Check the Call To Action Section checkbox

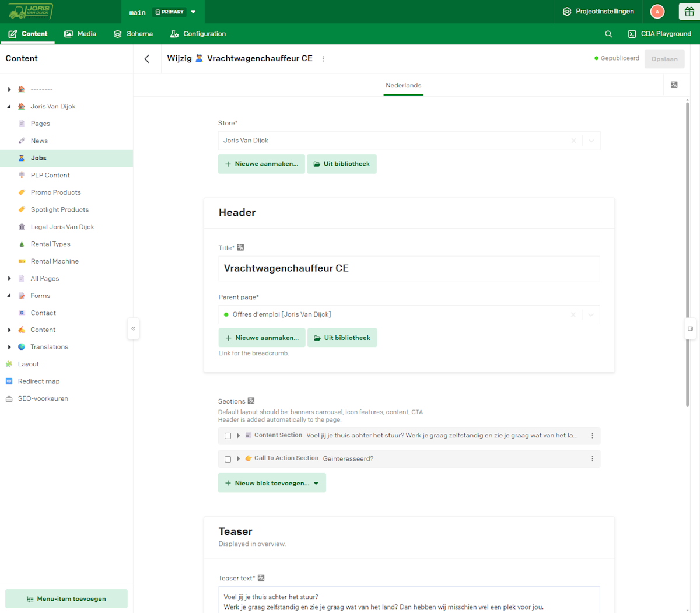228,459
